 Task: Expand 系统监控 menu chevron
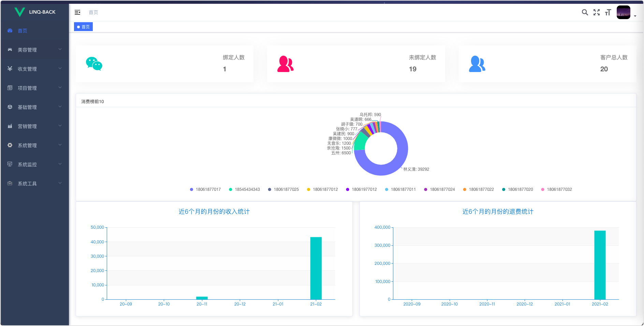click(60, 164)
